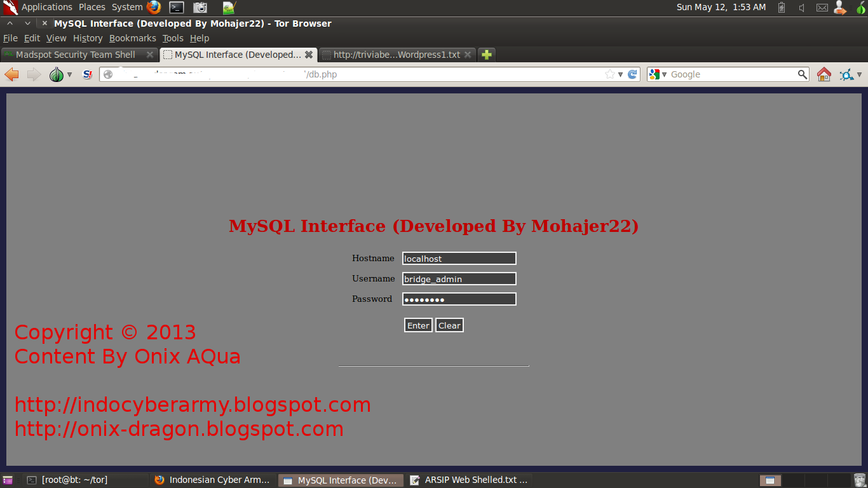Switch to the Wordpress1.txt tab
Screen dimensions: 868x488
(x=397, y=55)
